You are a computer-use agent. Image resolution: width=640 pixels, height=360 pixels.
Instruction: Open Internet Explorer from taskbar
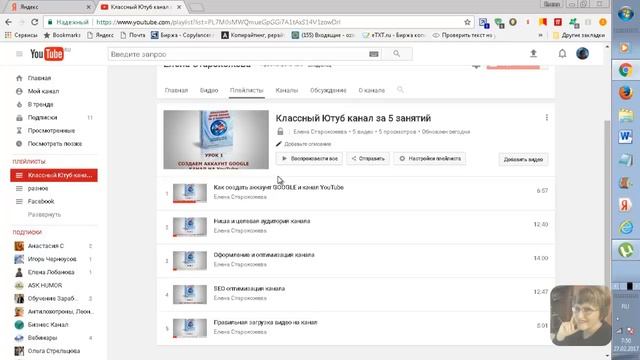tap(625, 227)
